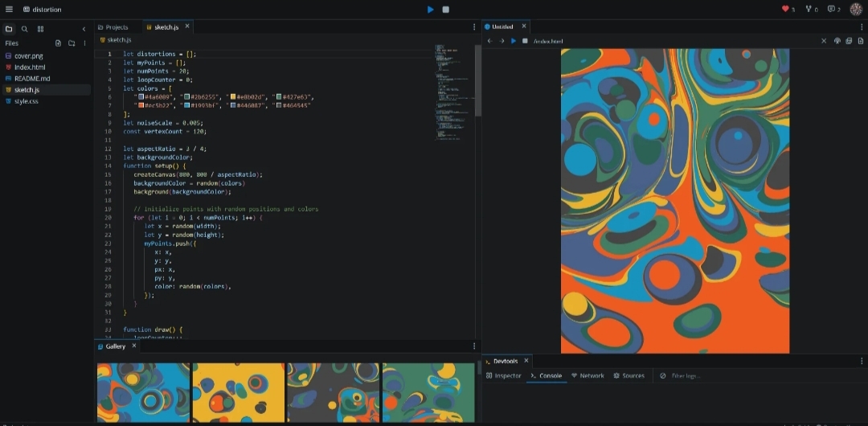Click the #4a6089 color swatch in code
868x426 pixels.
[x=141, y=96]
